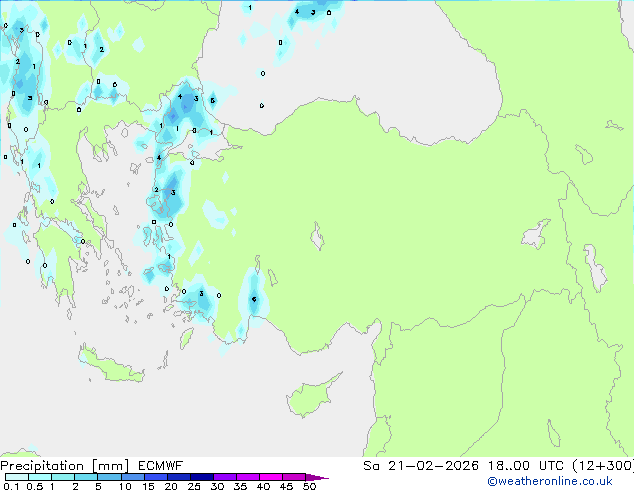Click the legend scale value '10'
Viewport: 634px width, 490px height.
pos(125,486)
